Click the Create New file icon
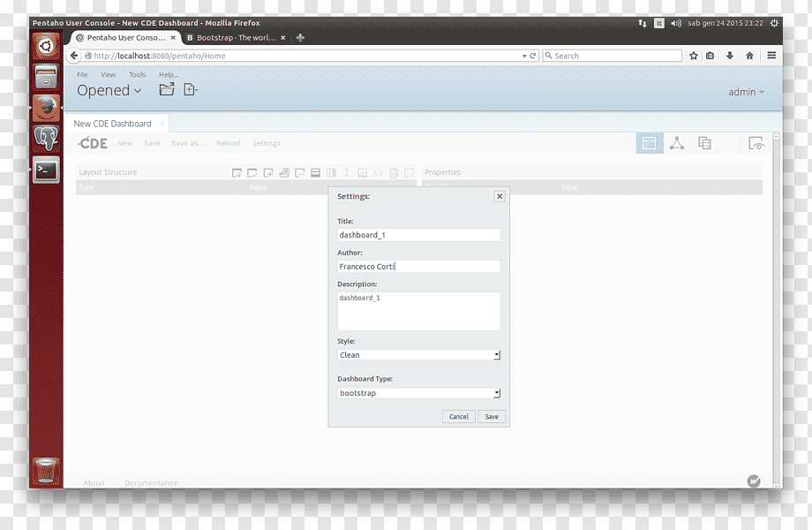 tap(190, 89)
